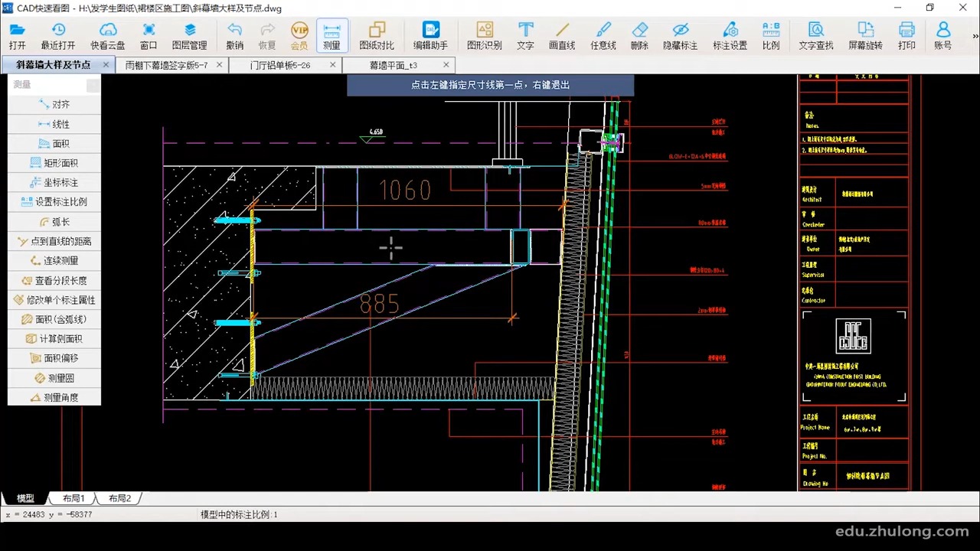980x551 pixels.
Task: Switch to 幕墙平面_t3 tab
Action: coord(394,65)
